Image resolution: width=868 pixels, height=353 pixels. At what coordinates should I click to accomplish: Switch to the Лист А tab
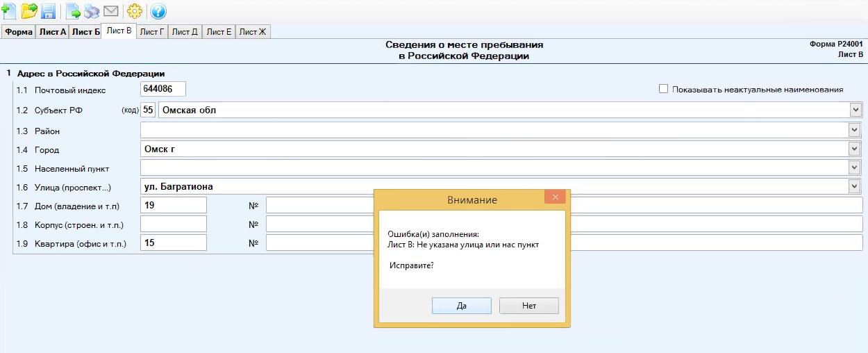52,32
